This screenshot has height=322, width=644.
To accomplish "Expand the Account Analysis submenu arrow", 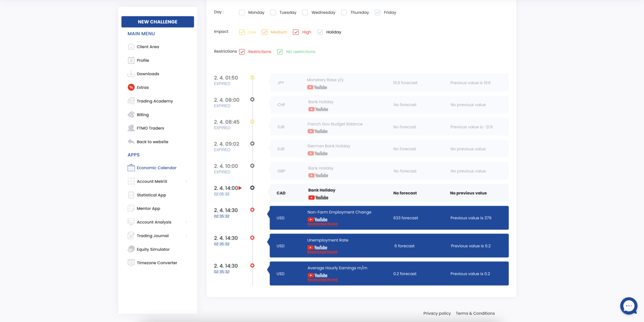I will click(x=186, y=222).
